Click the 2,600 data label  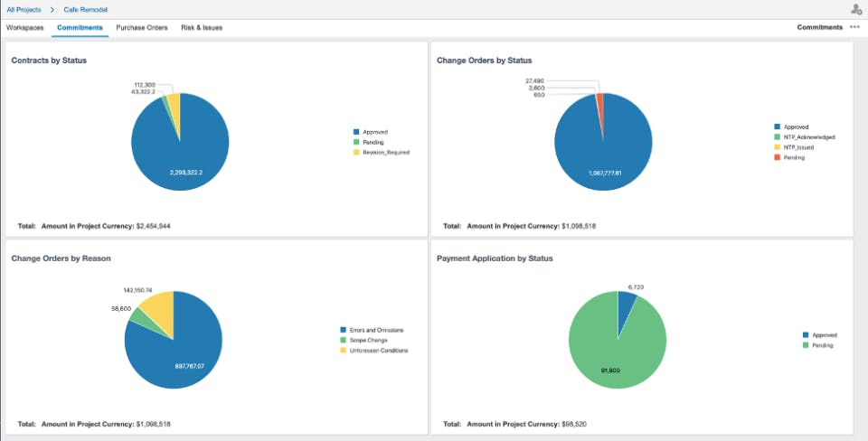tap(537, 88)
